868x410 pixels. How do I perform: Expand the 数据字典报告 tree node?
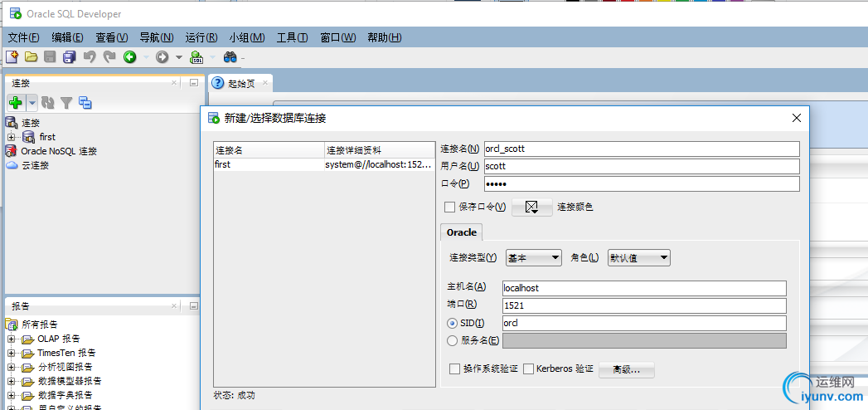11,396
